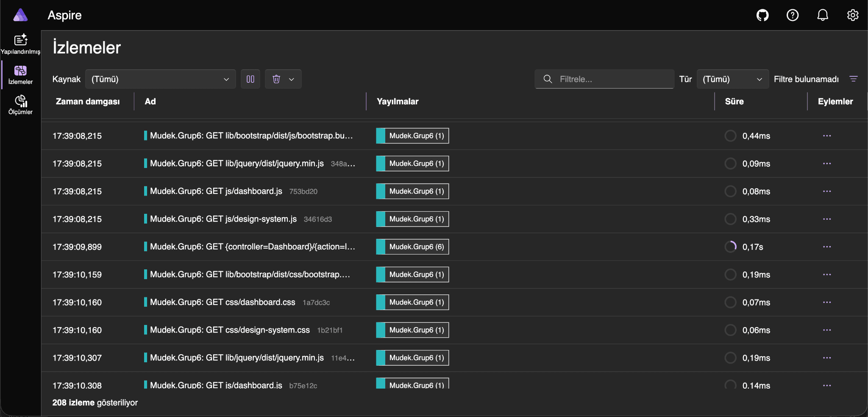This screenshot has width=868, height=417.
Task: Click duration value 0,07ms
Action: pos(756,302)
